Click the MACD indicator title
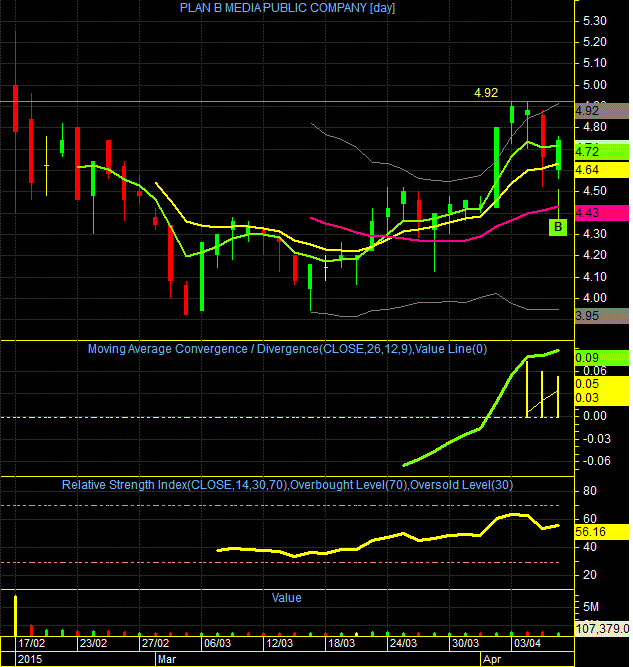This screenshot has height=667, width=633. point(287,349)
